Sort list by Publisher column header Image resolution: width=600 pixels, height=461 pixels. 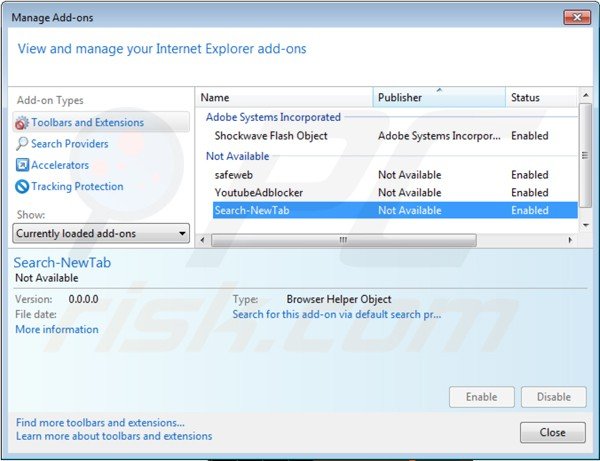[x=439, y=98]
